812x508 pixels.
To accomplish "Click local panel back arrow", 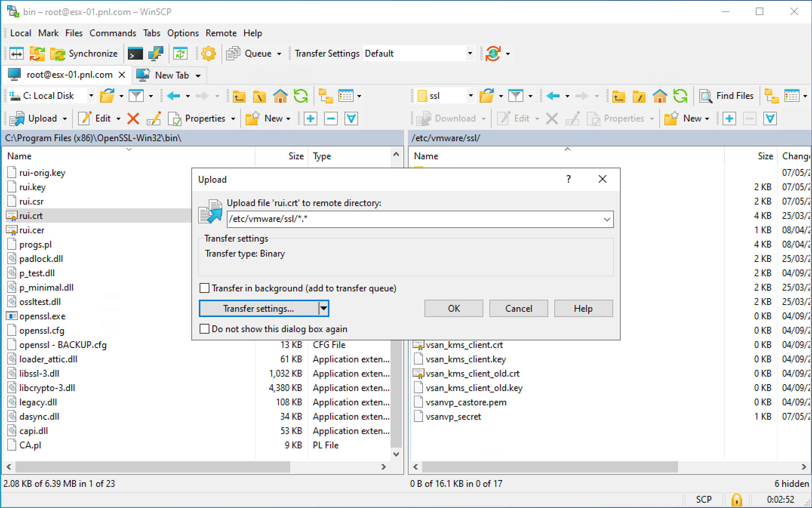I will tap(174, 96).
